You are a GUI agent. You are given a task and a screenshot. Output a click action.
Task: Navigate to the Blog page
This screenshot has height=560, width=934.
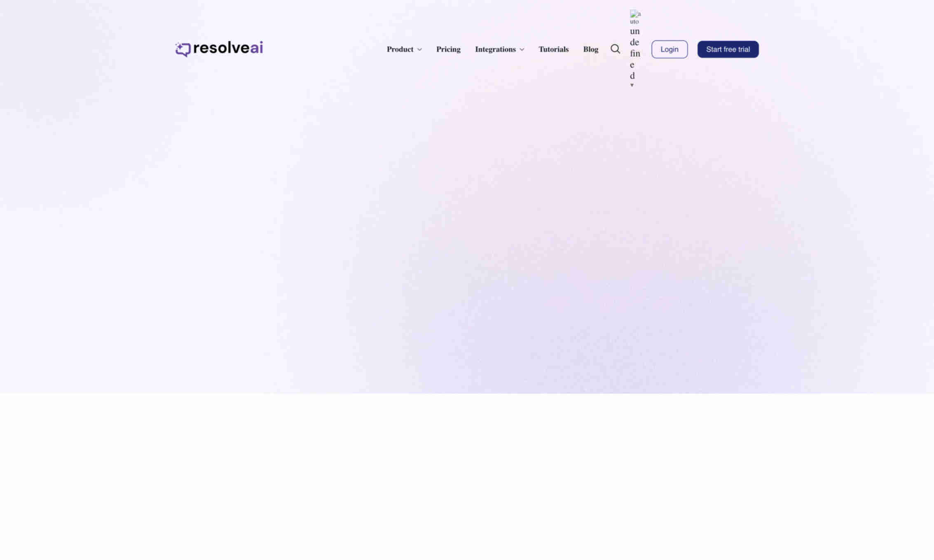[x=591, y=49]
